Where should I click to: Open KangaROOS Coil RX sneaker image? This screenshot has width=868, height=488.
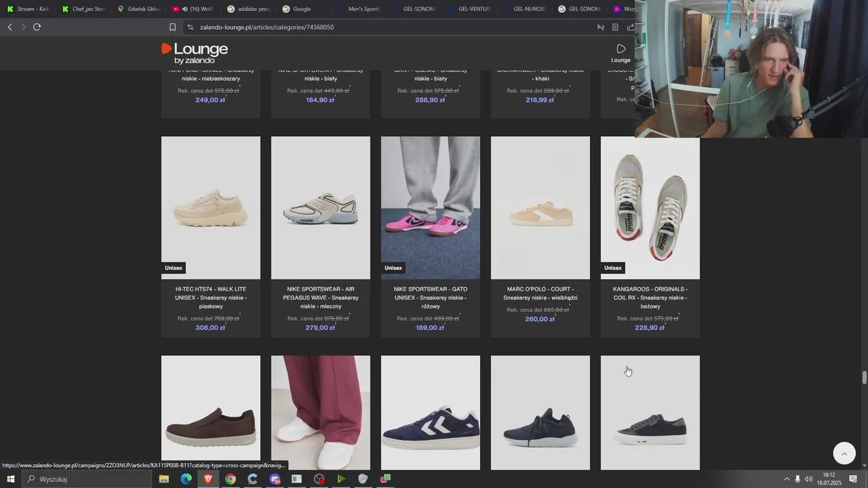tap(650, 207)
